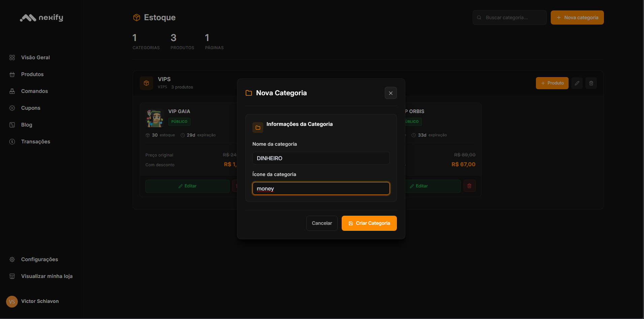Go to the Produtos section
644x319 pixels.
coord(32,74)
